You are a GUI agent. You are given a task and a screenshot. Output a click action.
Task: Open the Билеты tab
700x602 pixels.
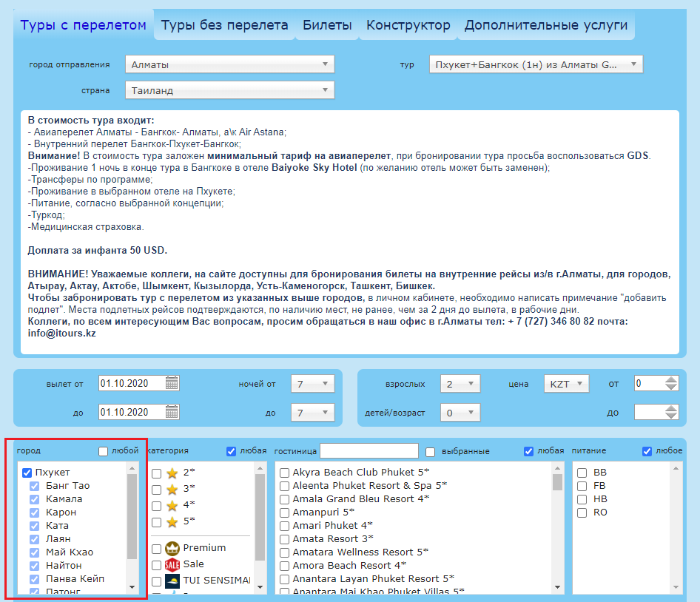coord(327,25)
